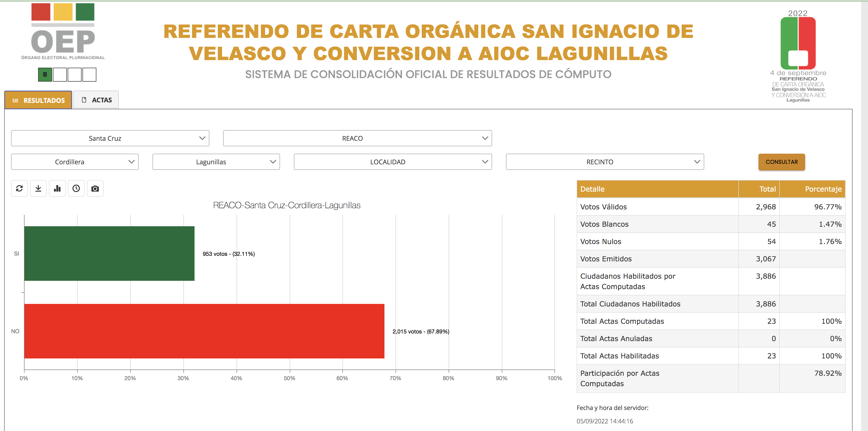Refresh the results chart
The width and height of the screenshot is (868, 431).
(19, 188)
